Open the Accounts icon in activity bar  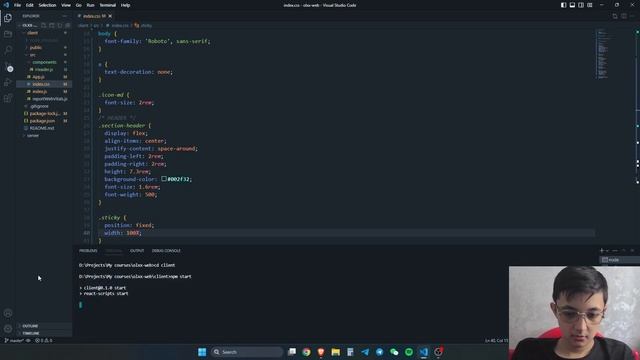pos(8,313)
